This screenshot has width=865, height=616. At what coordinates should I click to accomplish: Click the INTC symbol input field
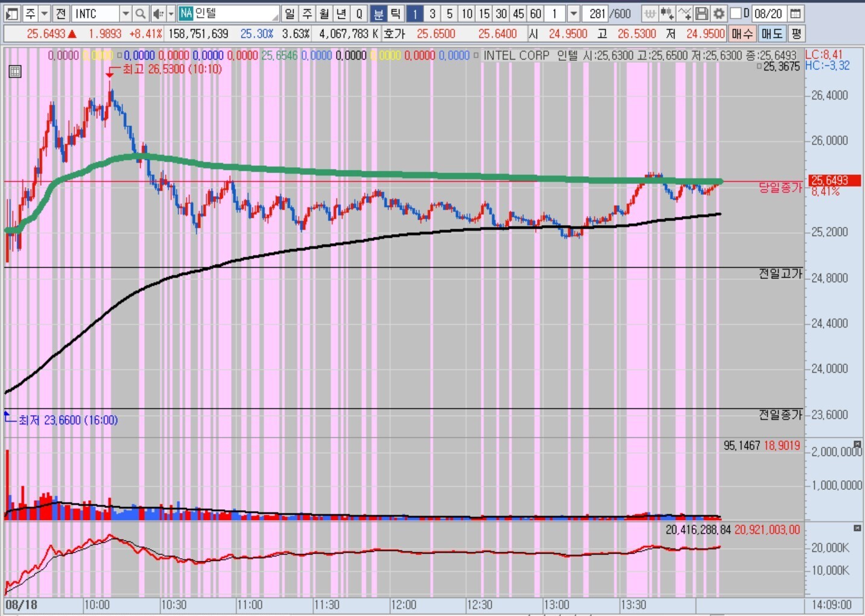point(95,13)
